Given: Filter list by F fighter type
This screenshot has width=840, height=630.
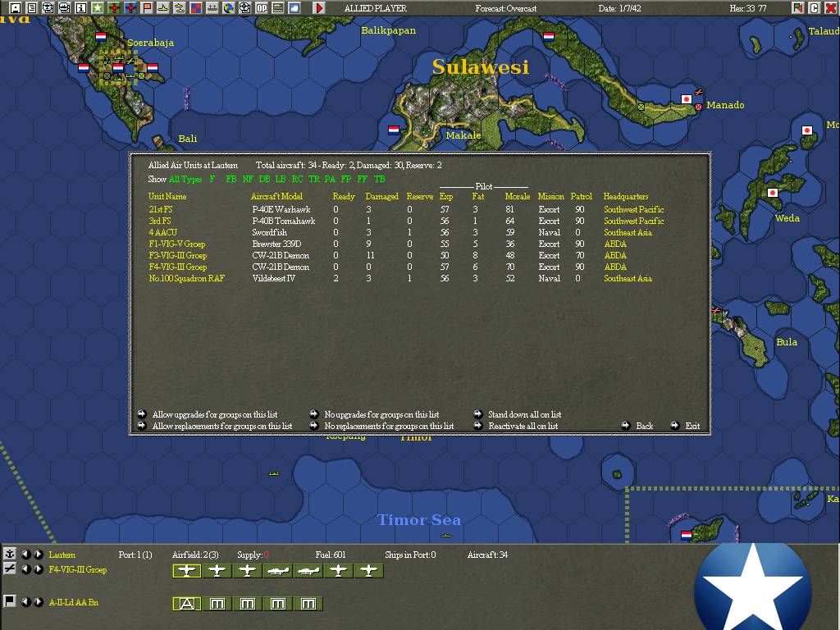Looking at the screenshot, I should click(x=212, y=179).
